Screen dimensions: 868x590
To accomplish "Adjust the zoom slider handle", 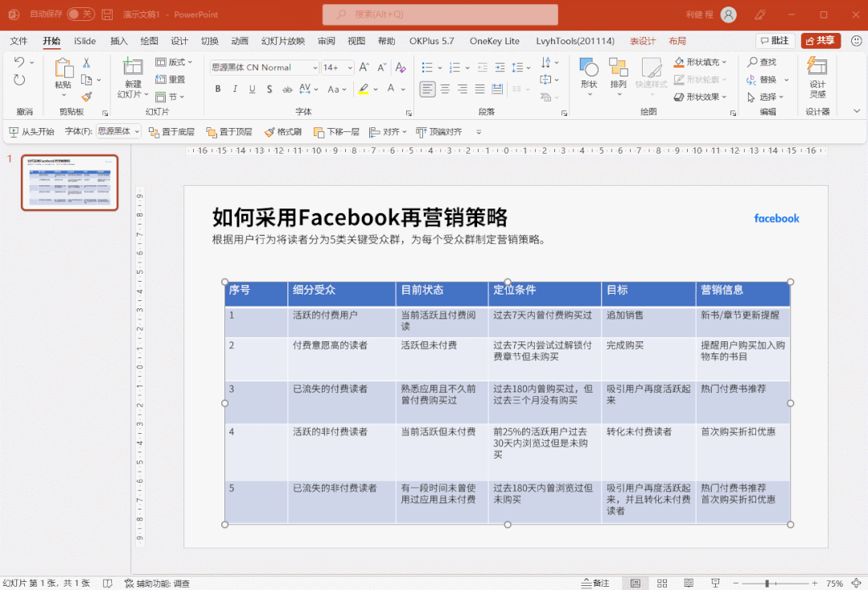I will tap(767, 584).
